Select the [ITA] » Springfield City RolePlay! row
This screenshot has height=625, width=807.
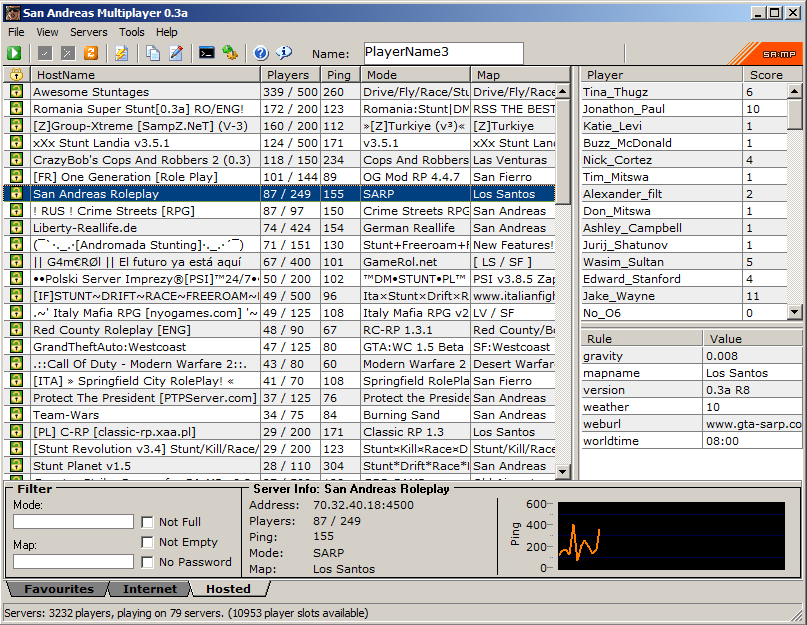[x=279, y=380]
